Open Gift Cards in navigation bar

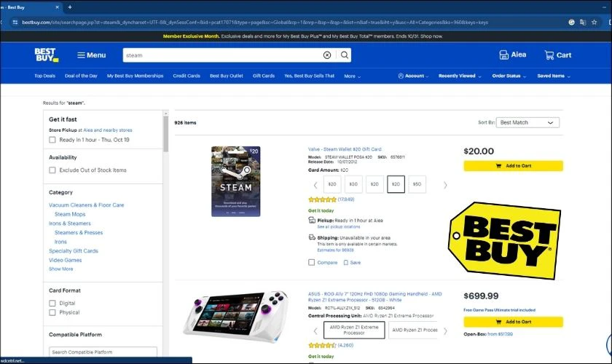264,76
